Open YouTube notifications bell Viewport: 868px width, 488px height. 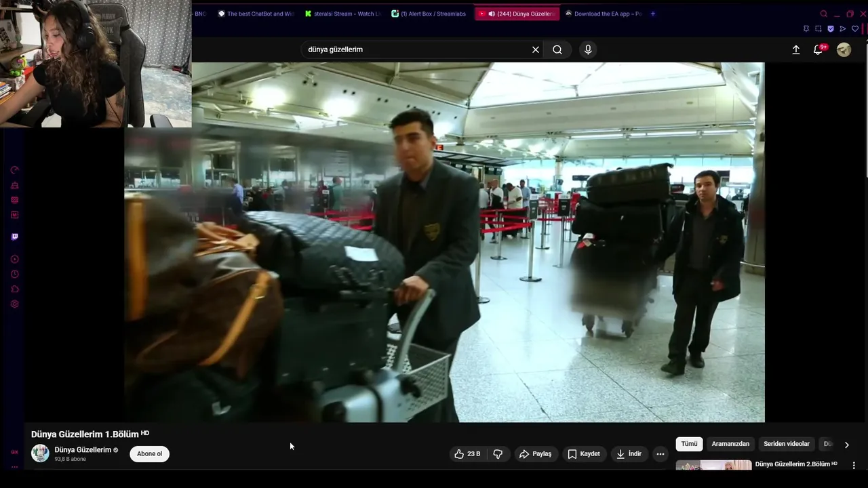coord(818,49)
